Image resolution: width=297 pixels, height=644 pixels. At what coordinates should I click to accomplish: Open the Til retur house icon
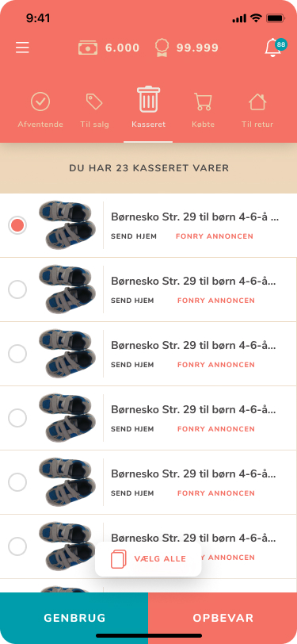point(257,102)
